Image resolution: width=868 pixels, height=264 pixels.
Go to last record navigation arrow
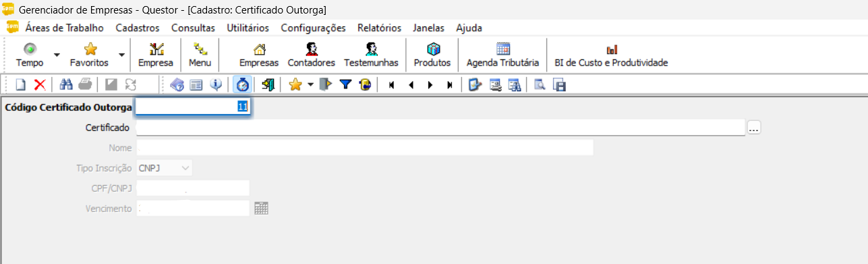tap(450, 85)
